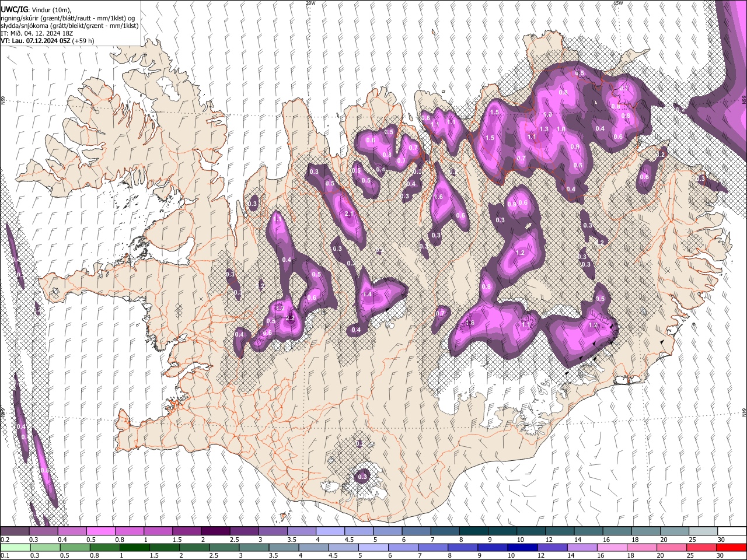Select the violet 12 swatch in lower legend
This screenshot has width=747, height=560.
pos(552,547)
